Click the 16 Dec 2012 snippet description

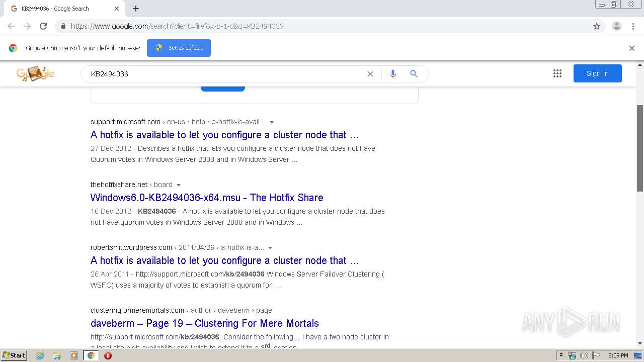[x=237, y=217]
